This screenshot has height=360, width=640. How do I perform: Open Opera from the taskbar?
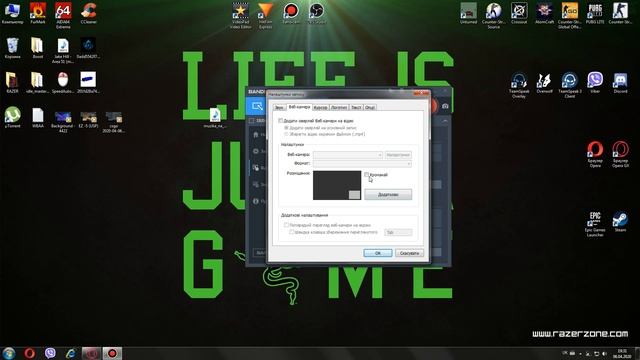pyautogui.click(x=29, y=353)
